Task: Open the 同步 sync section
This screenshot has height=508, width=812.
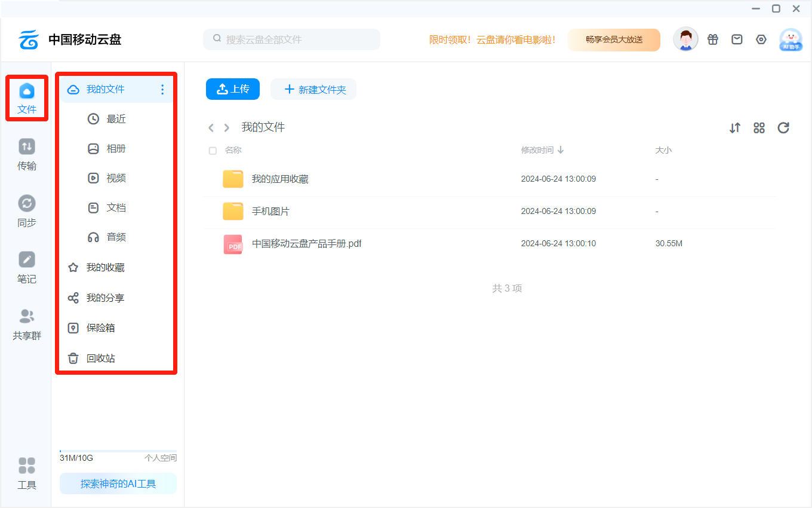Action: (27, 212)
